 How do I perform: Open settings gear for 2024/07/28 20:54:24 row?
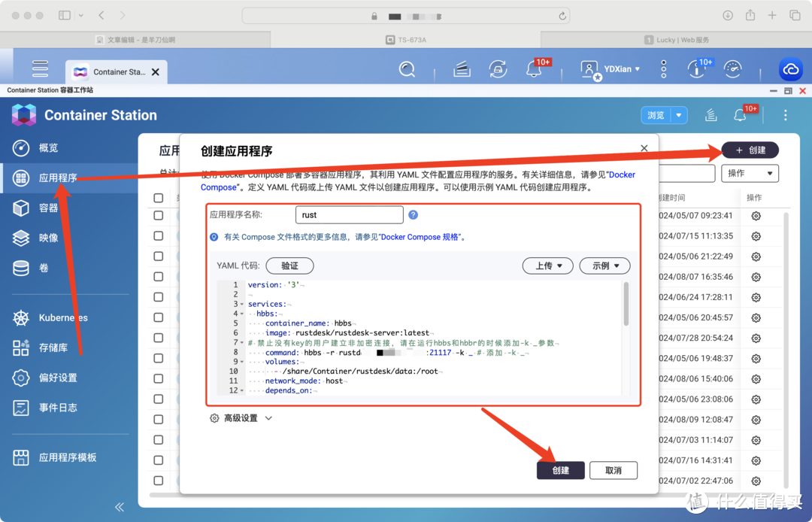point(756,338)
